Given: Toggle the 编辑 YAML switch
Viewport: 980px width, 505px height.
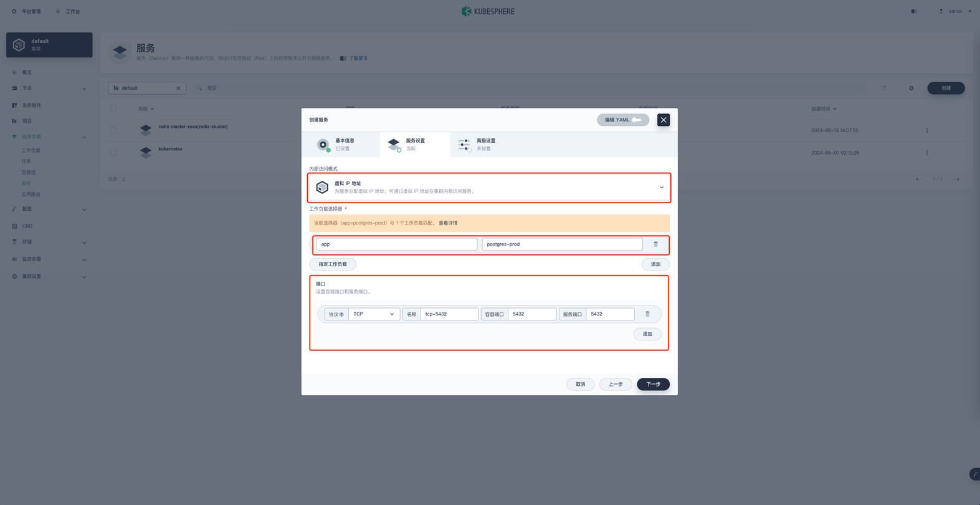Looking at the screenshot, I should [636, 120].
